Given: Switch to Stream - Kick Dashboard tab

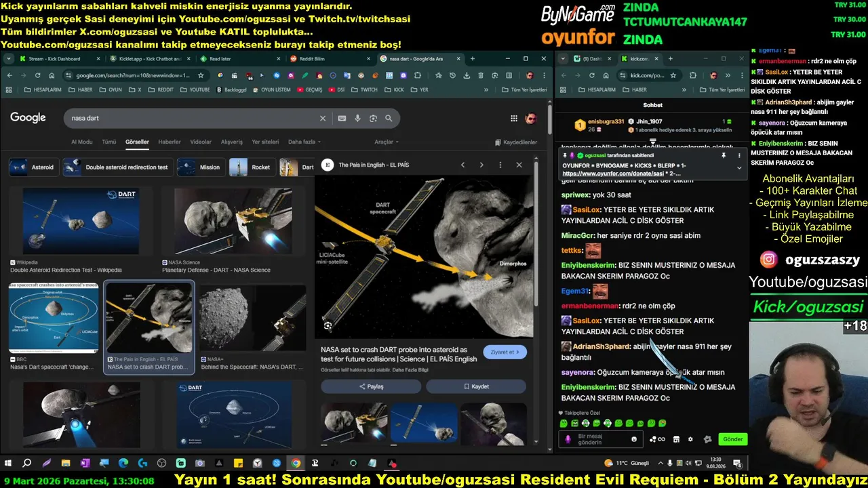Looking at the screenshot, I should [x=59, y=59].
